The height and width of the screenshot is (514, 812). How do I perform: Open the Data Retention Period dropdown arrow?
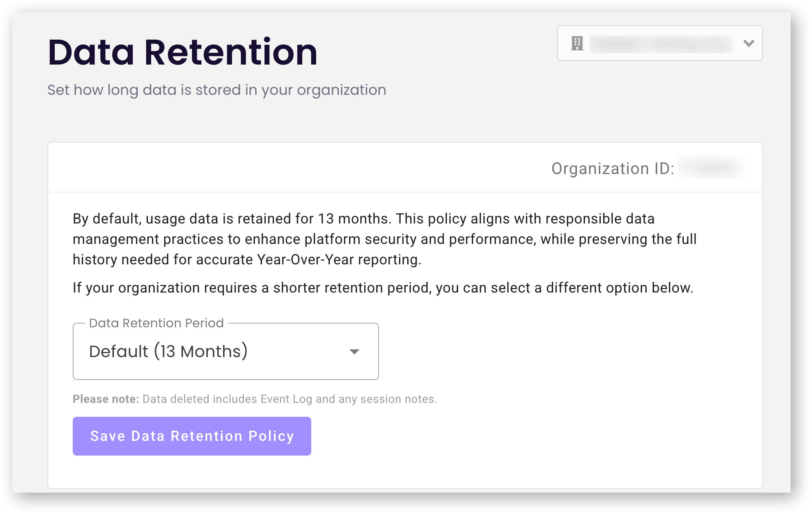point(354,351)
